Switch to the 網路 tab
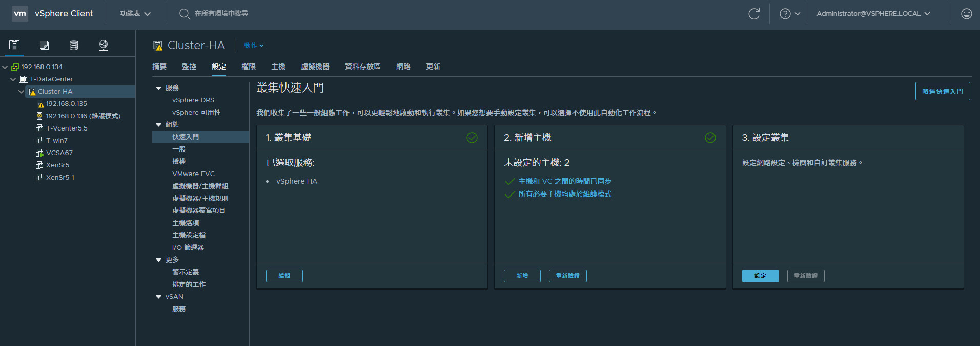Screen dimensions: 980x346 click(x=403, y=67)
